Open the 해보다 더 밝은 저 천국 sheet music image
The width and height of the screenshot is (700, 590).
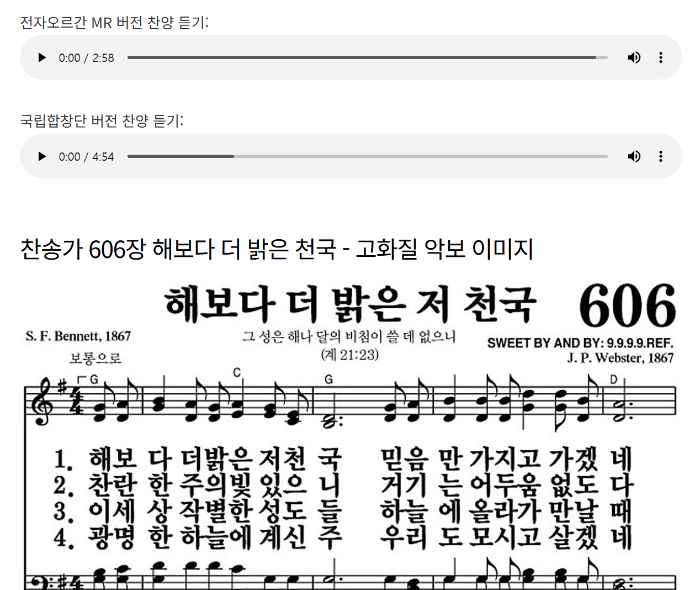pos(351,435)
